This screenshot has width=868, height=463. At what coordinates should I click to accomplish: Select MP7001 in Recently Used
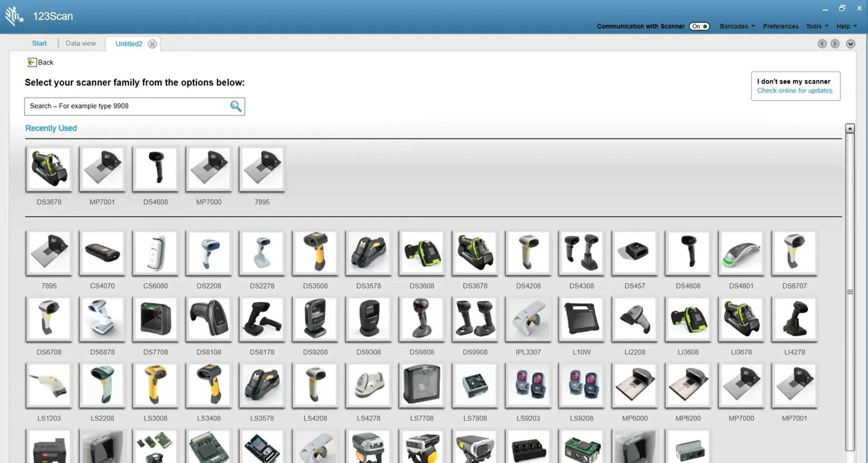click(102, 169)
